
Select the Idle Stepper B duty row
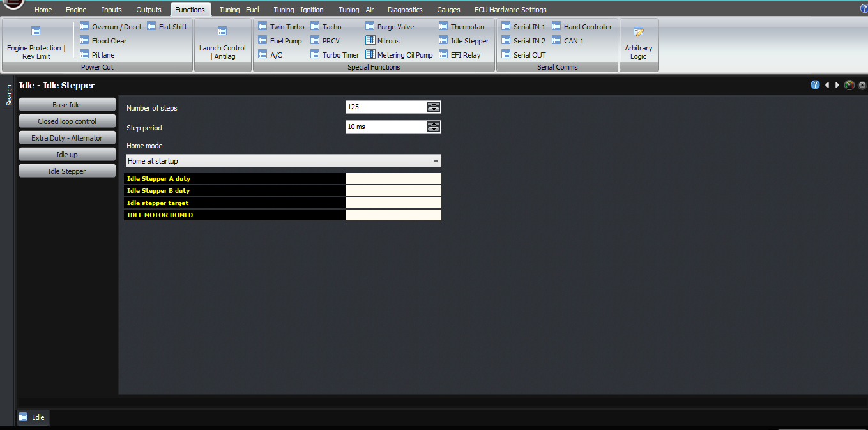pyautogui.click(x=282, y=191)
